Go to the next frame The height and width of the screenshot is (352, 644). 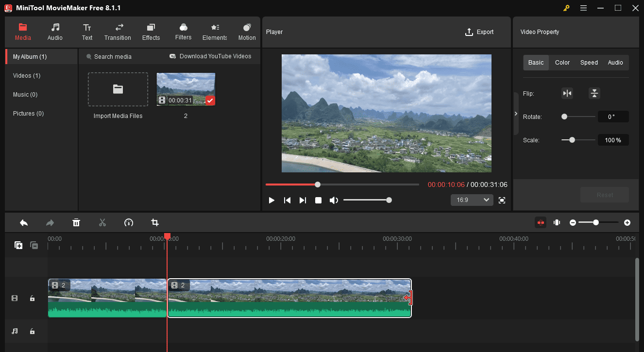pyautogui.click(x=303, y=200)
